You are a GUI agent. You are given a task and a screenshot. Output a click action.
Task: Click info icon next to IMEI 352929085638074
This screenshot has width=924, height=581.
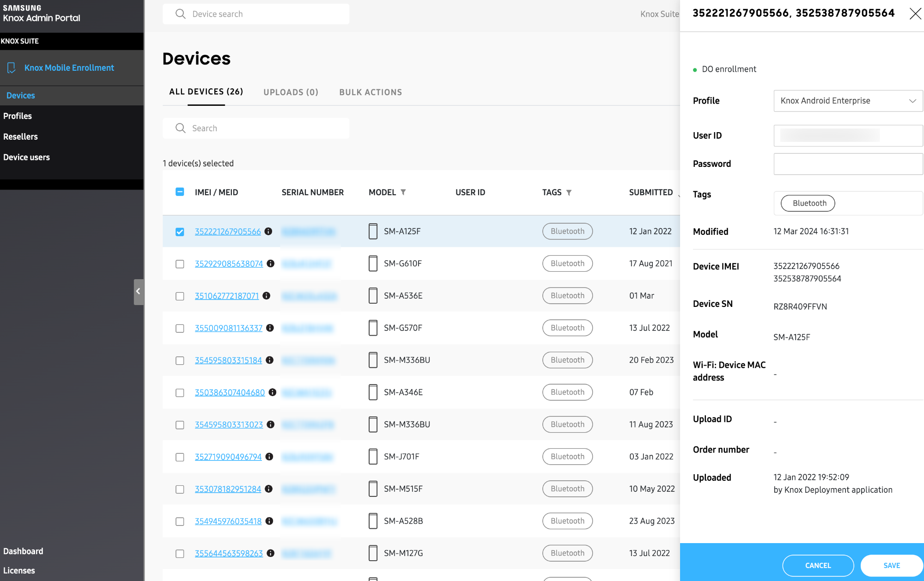tap(271, 263)
